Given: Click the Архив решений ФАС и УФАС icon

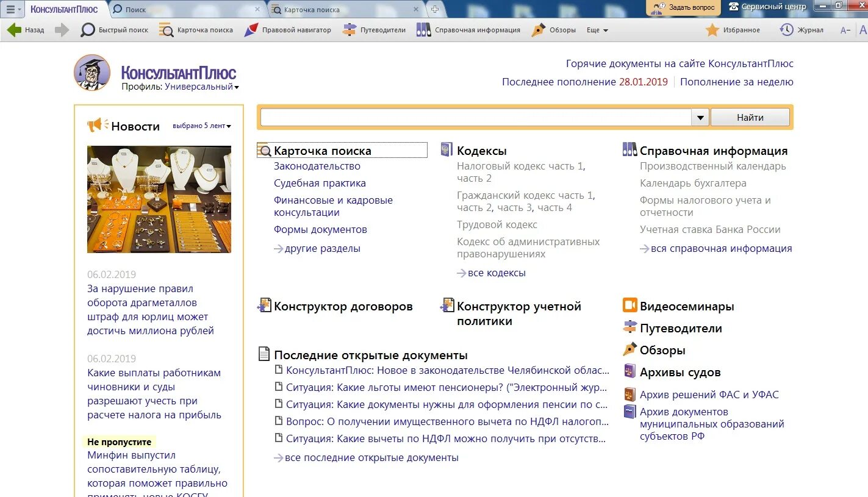Looking at the screenshot, I should (x=630, y=395).
